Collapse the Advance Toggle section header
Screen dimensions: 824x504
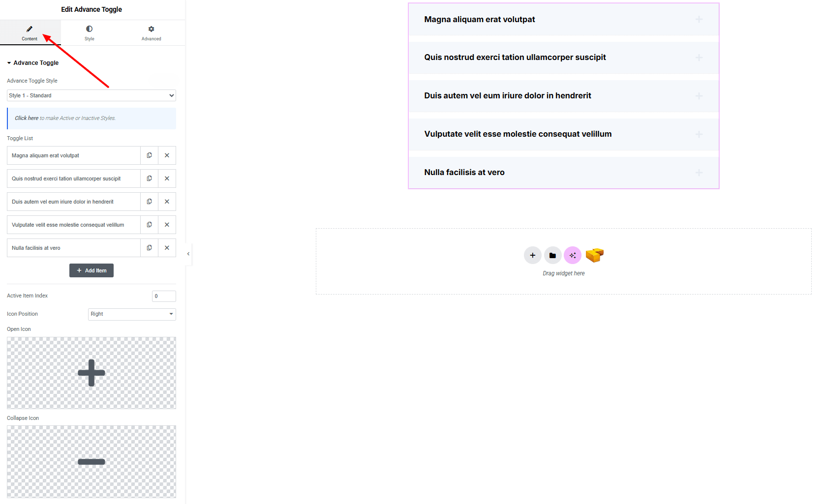pyautogui.click(x=36, y=63)
